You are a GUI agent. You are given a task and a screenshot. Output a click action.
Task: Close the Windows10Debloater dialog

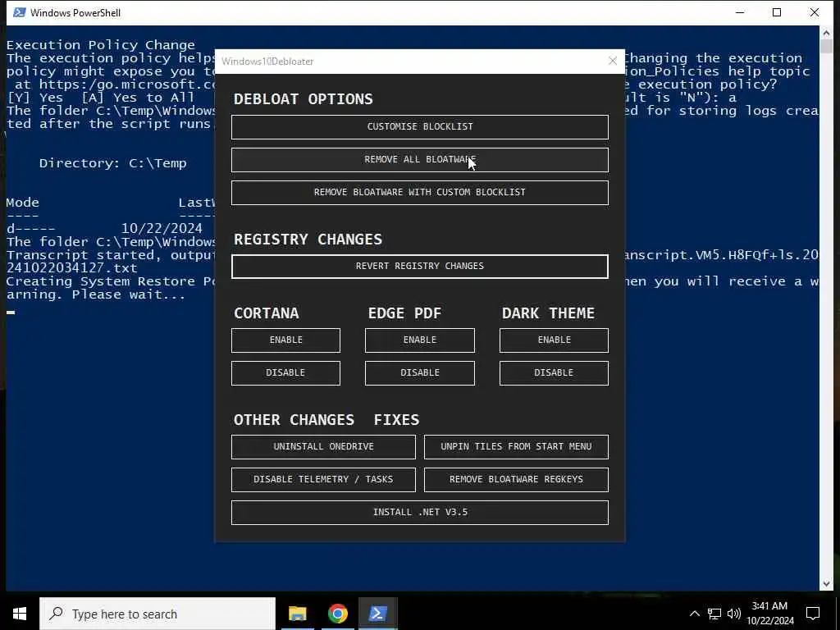click(x=613, y=61)
